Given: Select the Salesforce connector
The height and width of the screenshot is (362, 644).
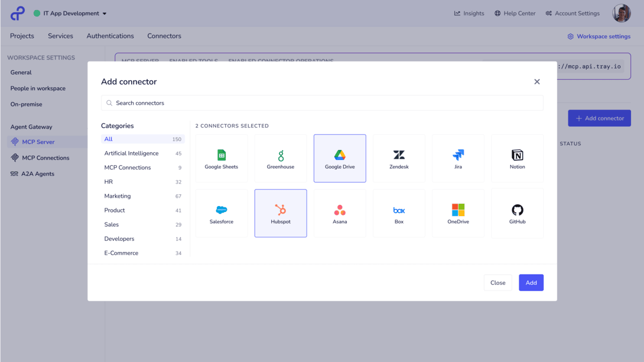Looking at the screenshot, I should pos(222,213).
